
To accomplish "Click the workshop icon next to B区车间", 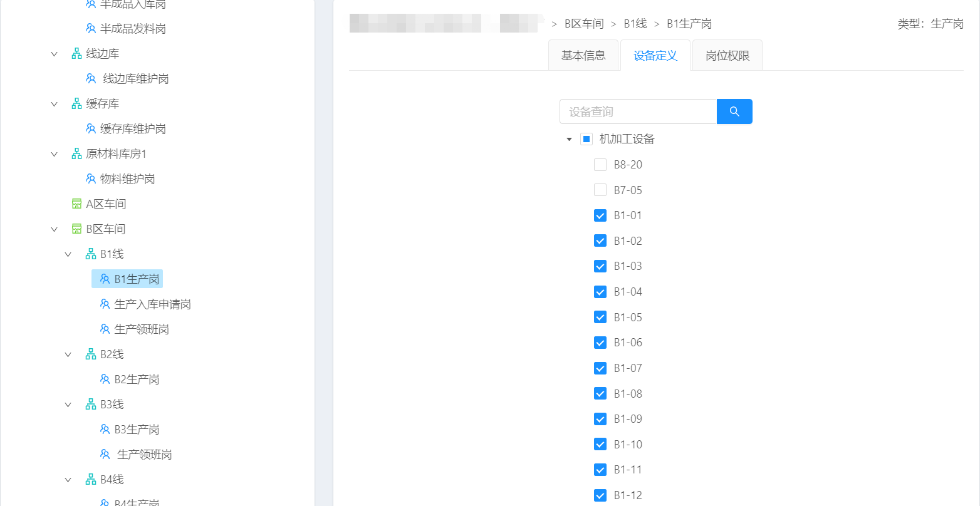I will [x=76, y=229].
